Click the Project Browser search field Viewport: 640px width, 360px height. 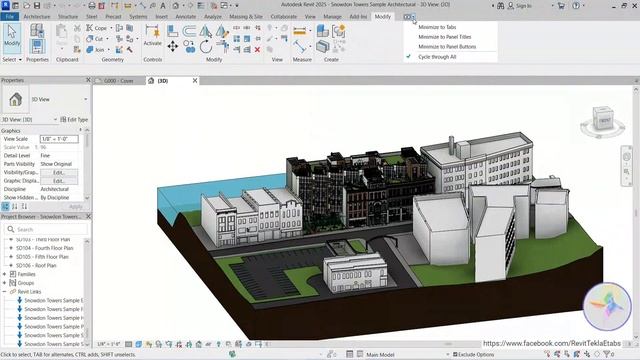click(47, 229)
